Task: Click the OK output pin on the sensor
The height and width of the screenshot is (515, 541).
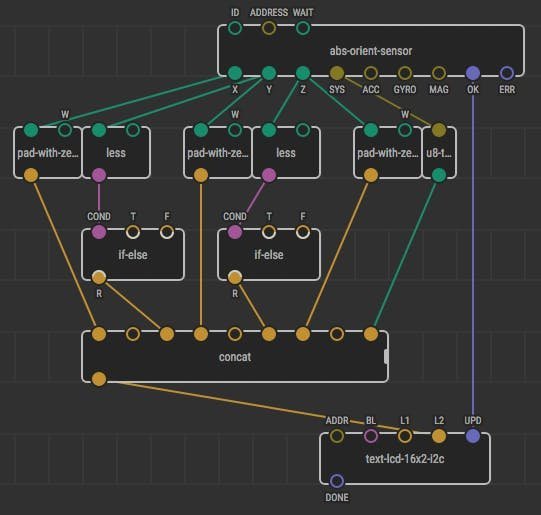Action: 473,73
